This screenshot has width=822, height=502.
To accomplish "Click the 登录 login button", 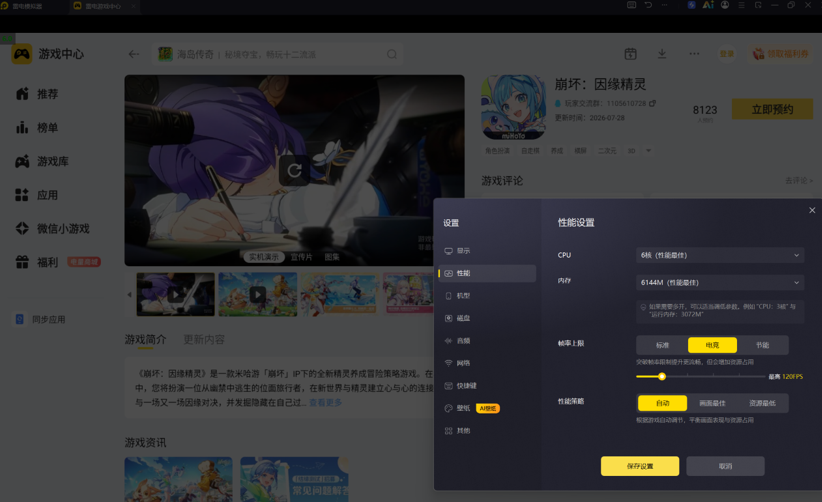I will (x=727, y=53).
